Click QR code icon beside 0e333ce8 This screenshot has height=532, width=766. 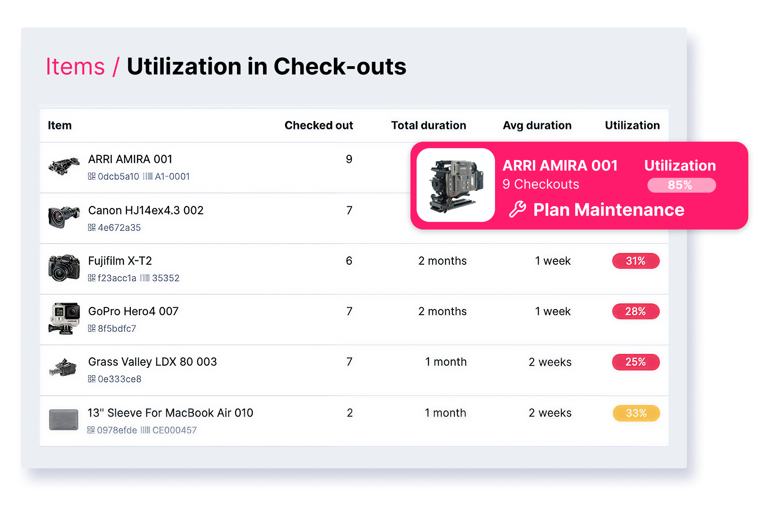click(x=91, y=379)
